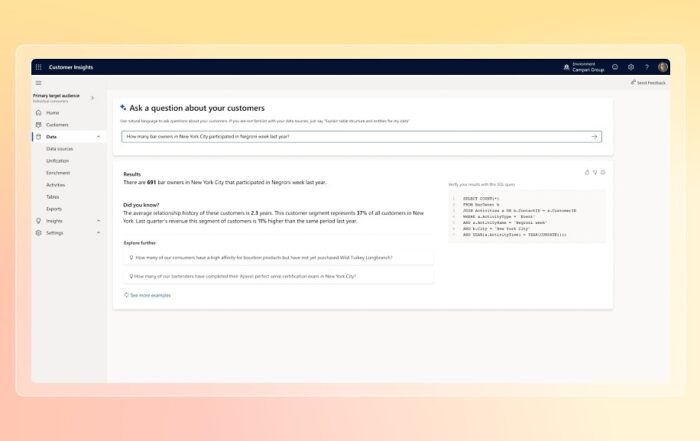
Task: Click the Primary target audience label
Action: [x=56, y=96]
